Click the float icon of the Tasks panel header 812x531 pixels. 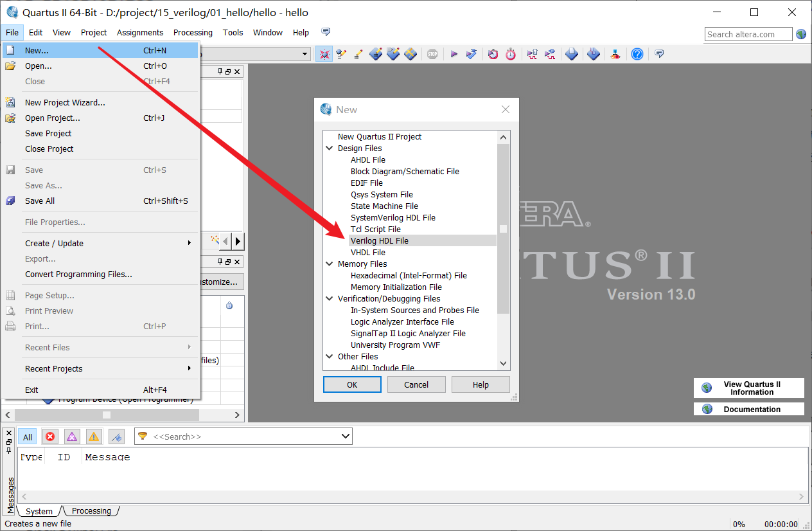click(228, 262)
